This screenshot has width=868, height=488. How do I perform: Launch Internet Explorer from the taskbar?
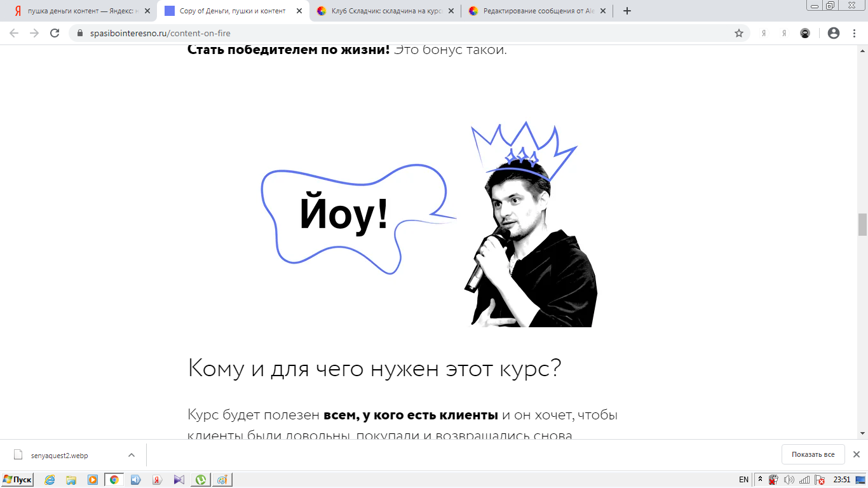50,480
